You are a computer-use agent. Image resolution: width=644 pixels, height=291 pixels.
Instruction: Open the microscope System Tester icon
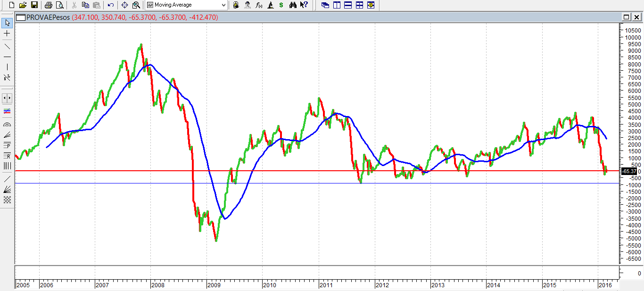pos(270,5)
